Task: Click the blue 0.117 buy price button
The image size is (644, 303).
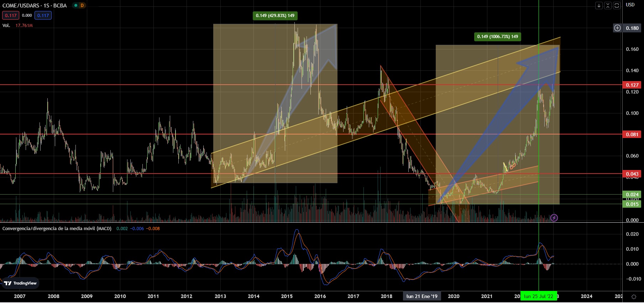Action: pos(43,15)
